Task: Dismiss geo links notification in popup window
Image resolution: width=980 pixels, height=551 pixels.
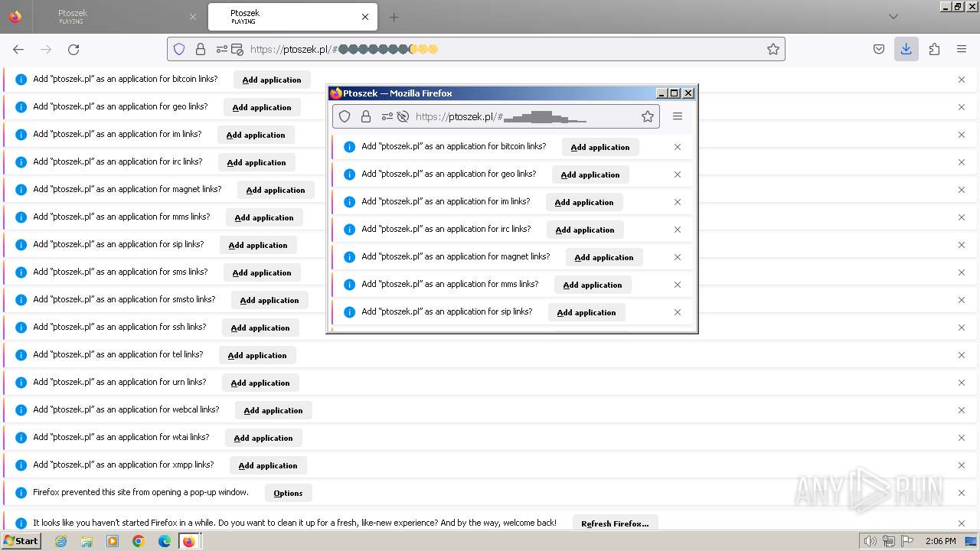Action: 678,174
